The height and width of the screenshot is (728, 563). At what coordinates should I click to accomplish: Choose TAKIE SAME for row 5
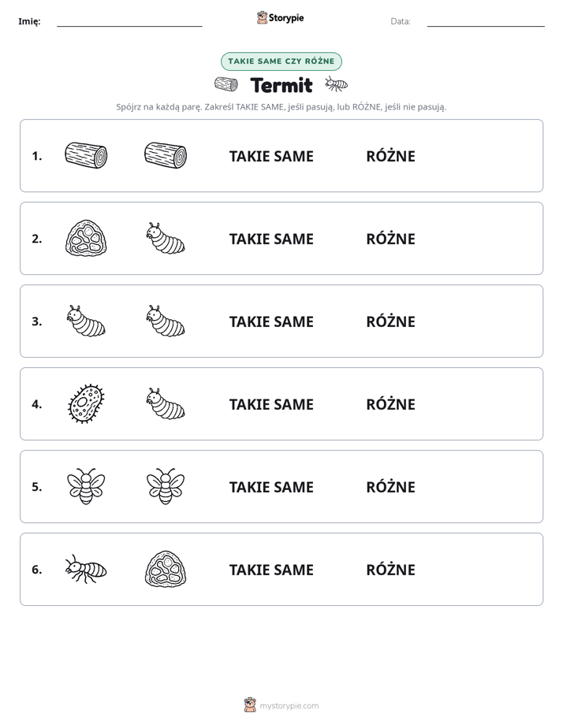pos(271,487)
